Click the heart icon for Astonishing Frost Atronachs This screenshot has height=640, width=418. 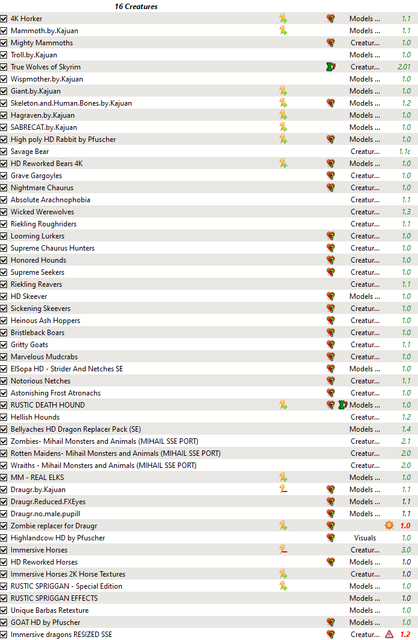pos(331,393)
